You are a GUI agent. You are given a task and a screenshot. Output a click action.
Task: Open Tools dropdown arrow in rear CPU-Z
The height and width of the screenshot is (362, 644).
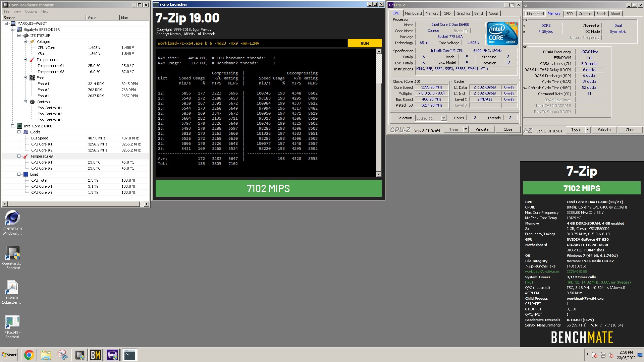click(x=588, y=130)
